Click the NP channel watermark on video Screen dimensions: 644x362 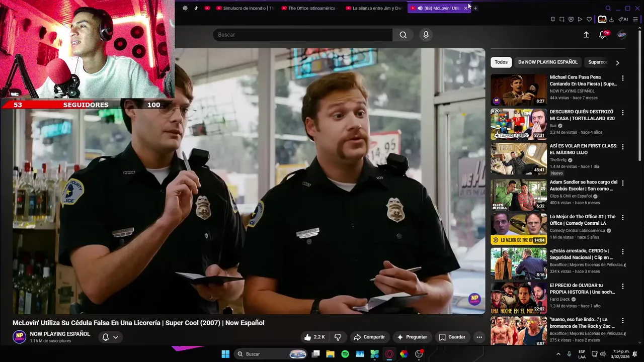[474, 300]
